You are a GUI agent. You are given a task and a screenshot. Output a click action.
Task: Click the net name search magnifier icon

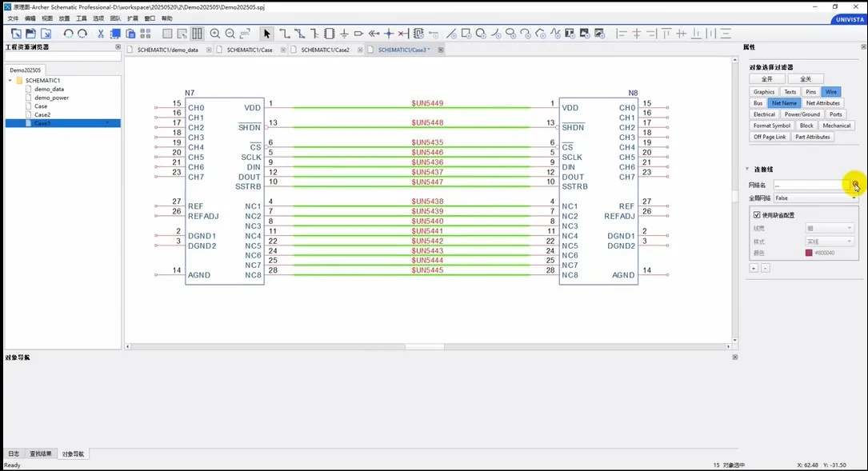click(855, 185)
